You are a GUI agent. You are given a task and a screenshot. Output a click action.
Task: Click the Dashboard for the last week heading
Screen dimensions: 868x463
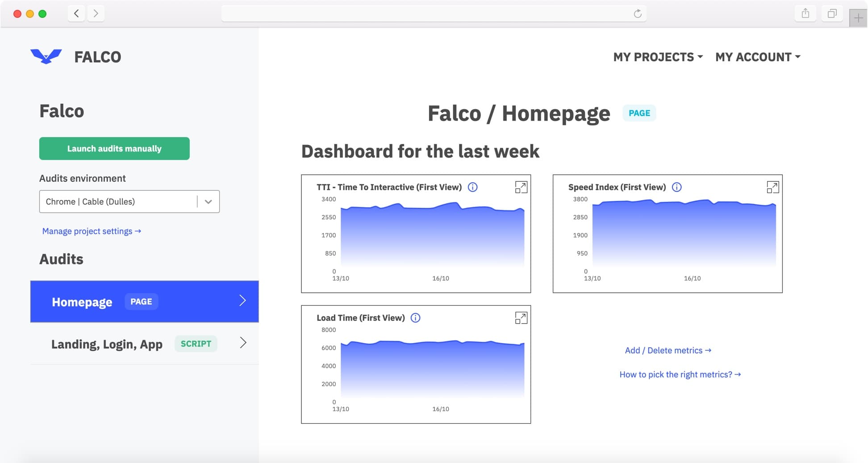(420, 152)
